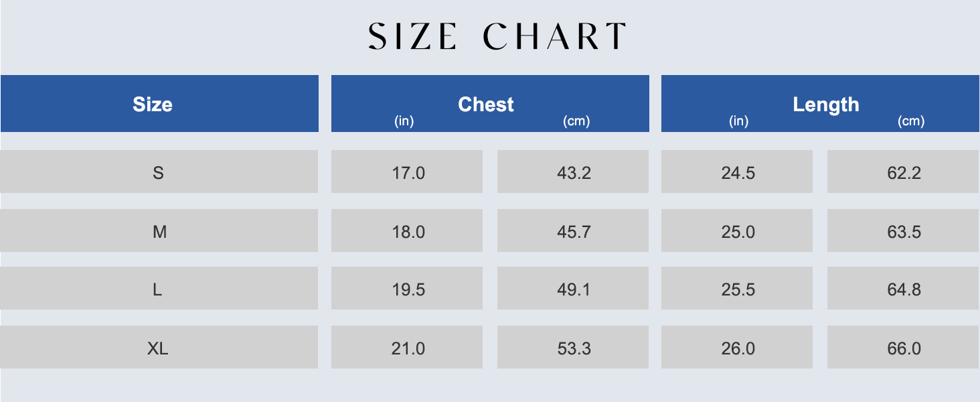Click length value 24.5 inches

pyautogui.click(x=737, y=172)
